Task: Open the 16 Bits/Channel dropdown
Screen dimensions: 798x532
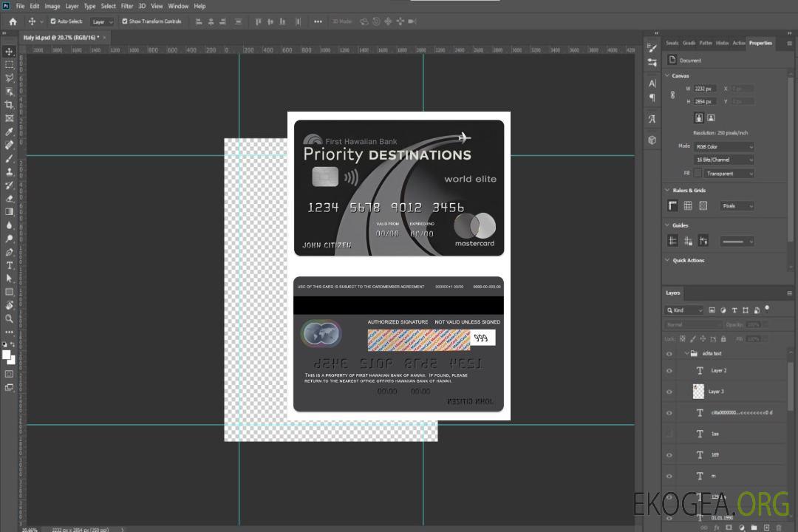Action: [724, 160]
